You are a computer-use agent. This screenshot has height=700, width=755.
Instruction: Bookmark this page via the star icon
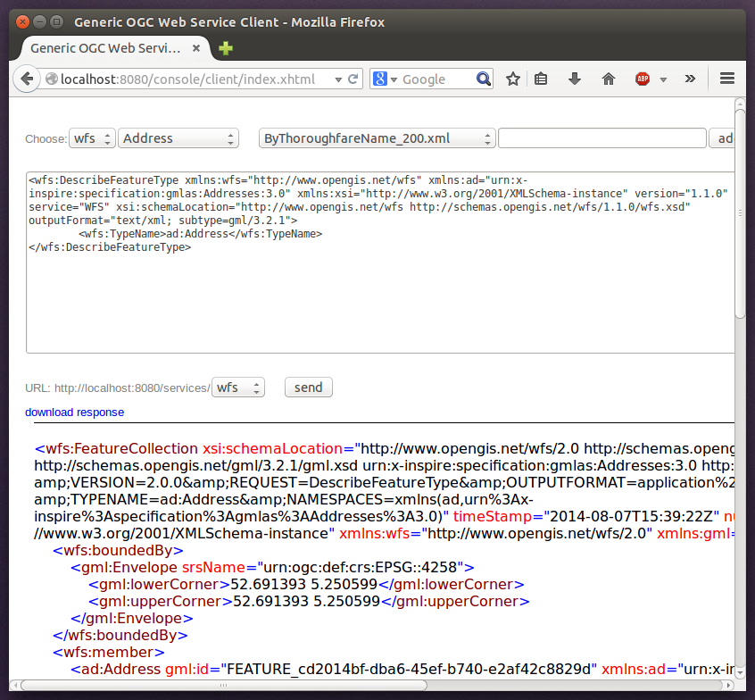512,79
